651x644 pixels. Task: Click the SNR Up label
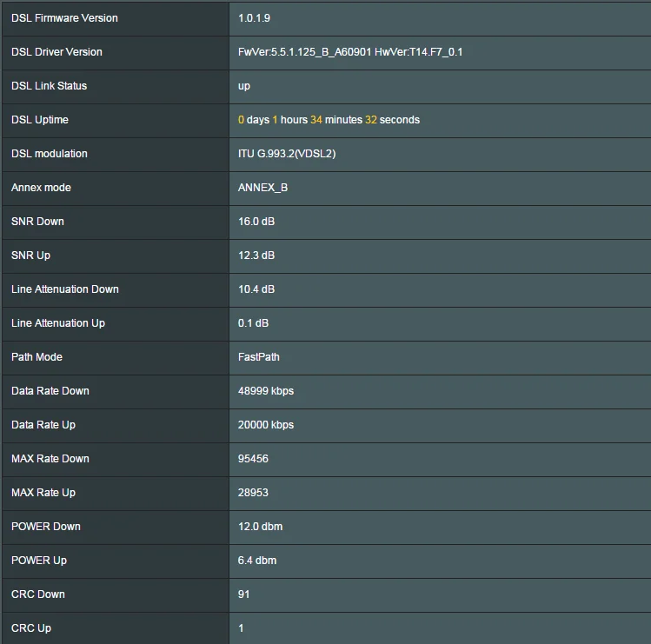[x=30, y=256]
